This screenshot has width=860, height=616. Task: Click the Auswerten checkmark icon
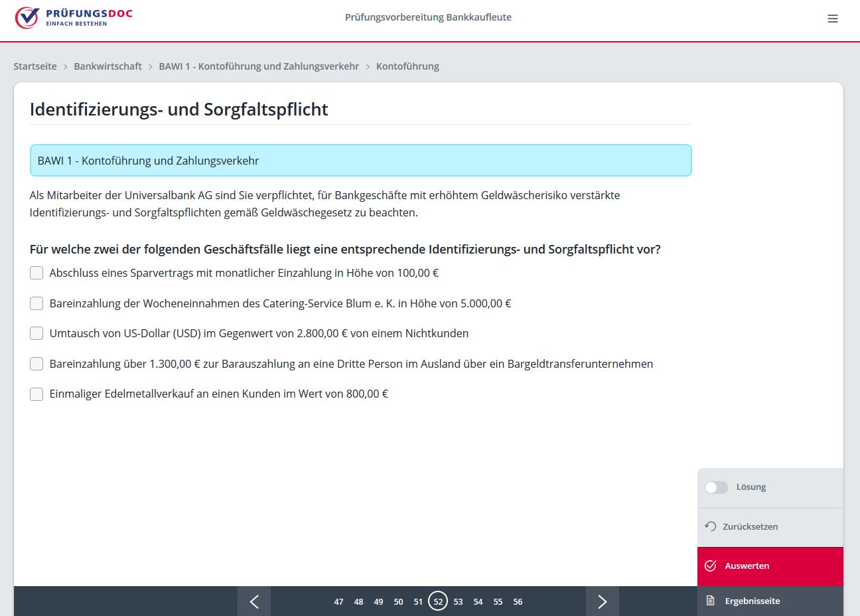point(710,566)
